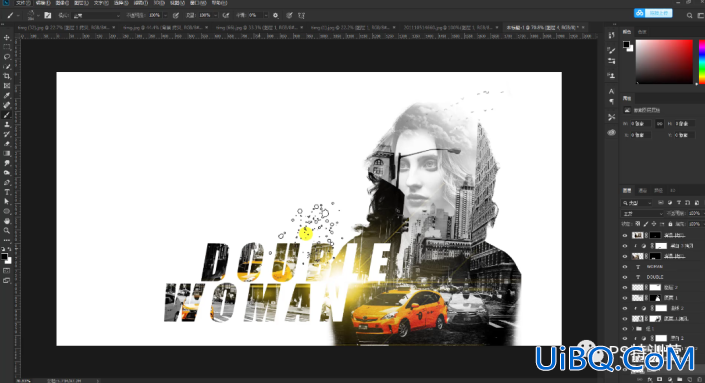Select the Horizontal Type tool
Screen dimensions: 705x383
pos(7,192)
